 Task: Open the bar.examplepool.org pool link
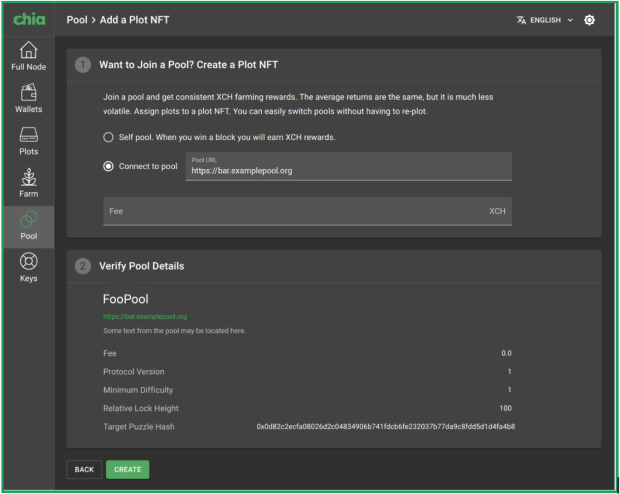(145, 316)
